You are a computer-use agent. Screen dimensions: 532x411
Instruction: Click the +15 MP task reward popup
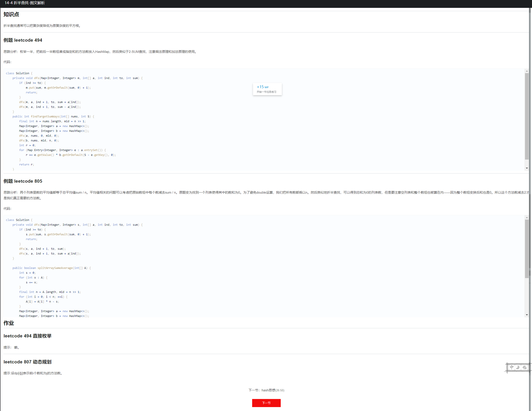267,89
